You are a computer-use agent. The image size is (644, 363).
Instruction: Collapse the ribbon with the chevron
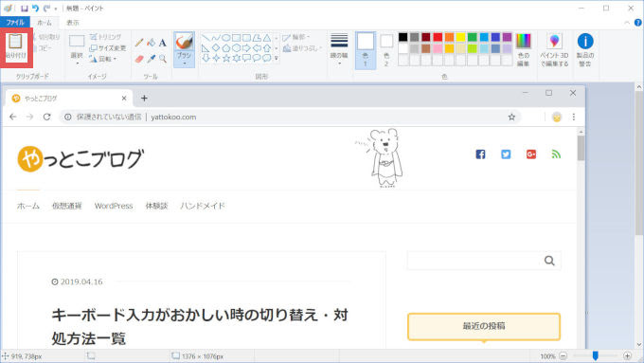[627, 23]
